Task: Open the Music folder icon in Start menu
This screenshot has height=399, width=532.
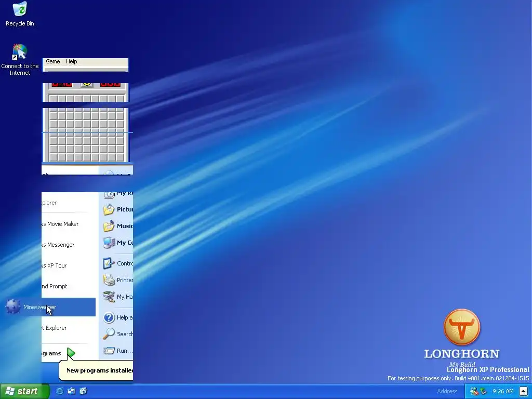Action: click(x=109, y=226)
